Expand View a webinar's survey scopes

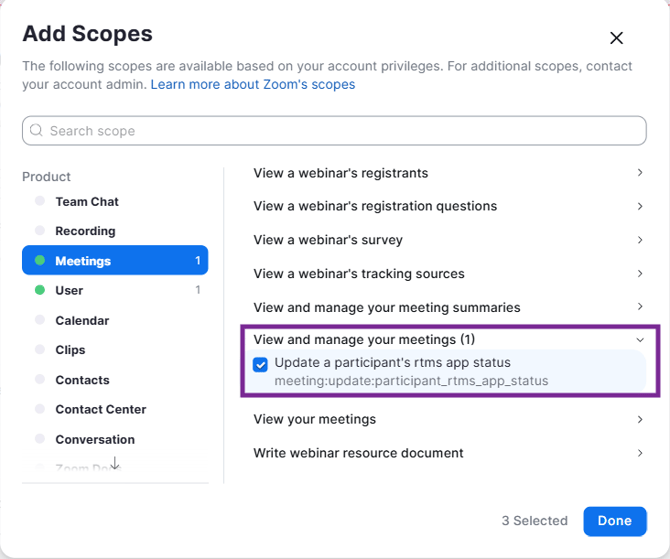point(640,240)
